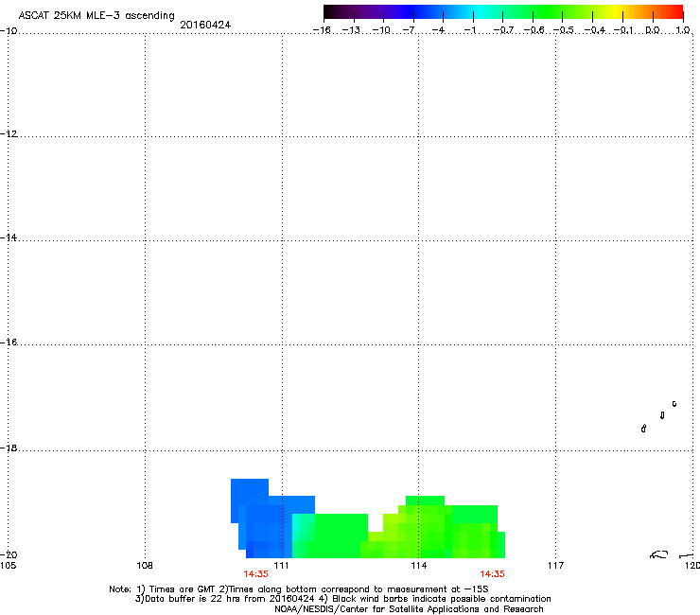Click the color bar label -16

tap(322, 30)
